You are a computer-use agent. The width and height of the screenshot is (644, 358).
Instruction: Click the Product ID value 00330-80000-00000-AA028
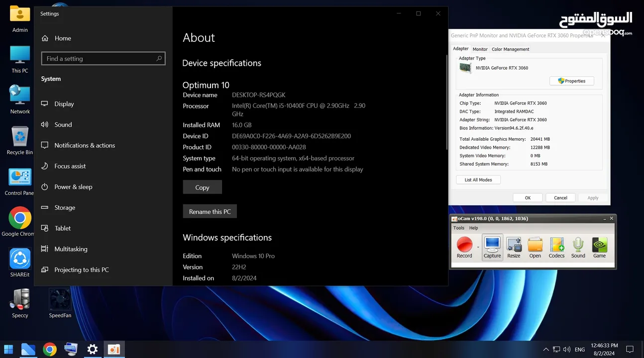pos(269,147)
